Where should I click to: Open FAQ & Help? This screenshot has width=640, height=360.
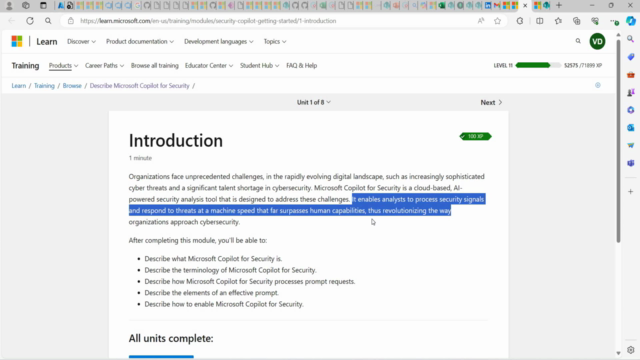(x=301, y=66)
